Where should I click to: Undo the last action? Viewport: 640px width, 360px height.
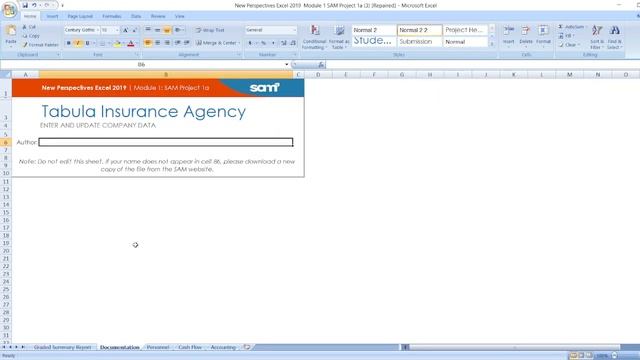(x=34, y=5)
